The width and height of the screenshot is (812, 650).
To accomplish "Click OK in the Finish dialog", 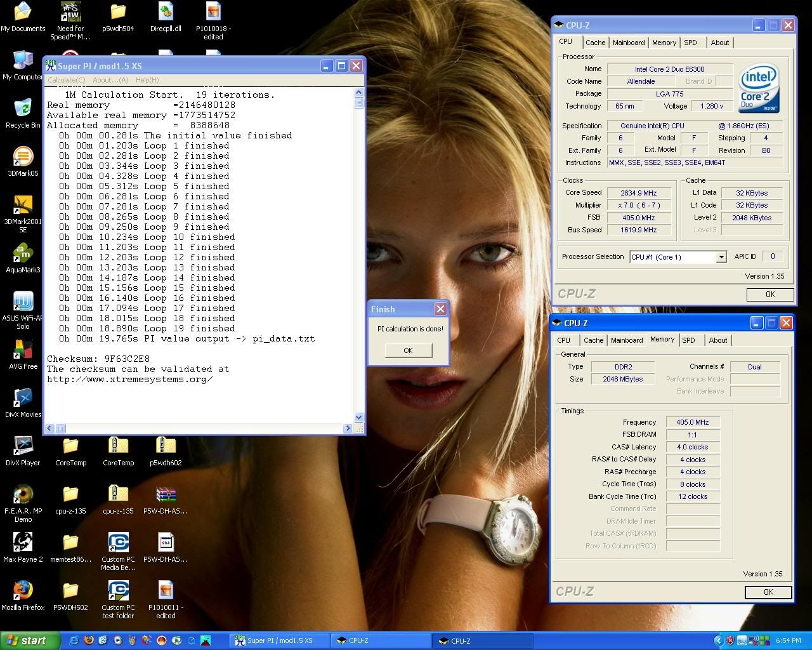I will click(408, 350).
